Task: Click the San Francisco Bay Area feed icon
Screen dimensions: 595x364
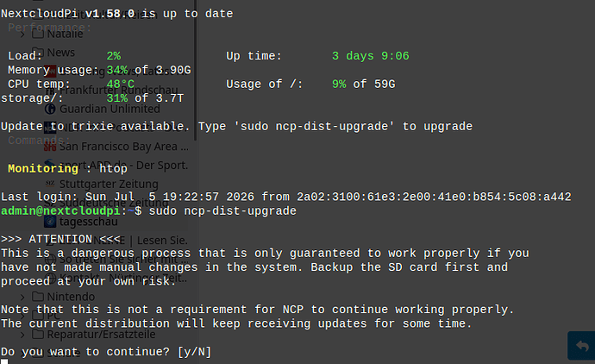Action: pos(50,147)
